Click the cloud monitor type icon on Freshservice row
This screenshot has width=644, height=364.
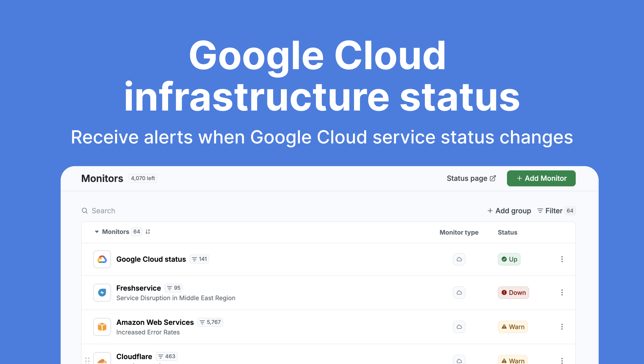(459, 292)
